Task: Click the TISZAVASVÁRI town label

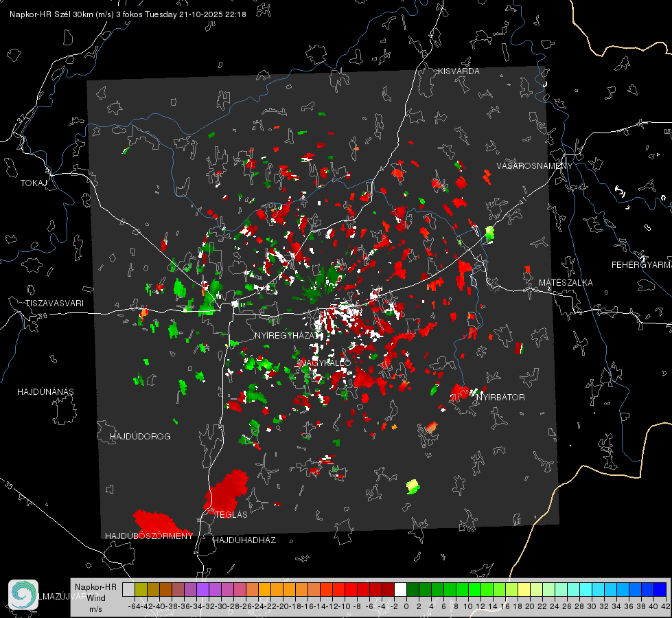Action: pos(54,304)
